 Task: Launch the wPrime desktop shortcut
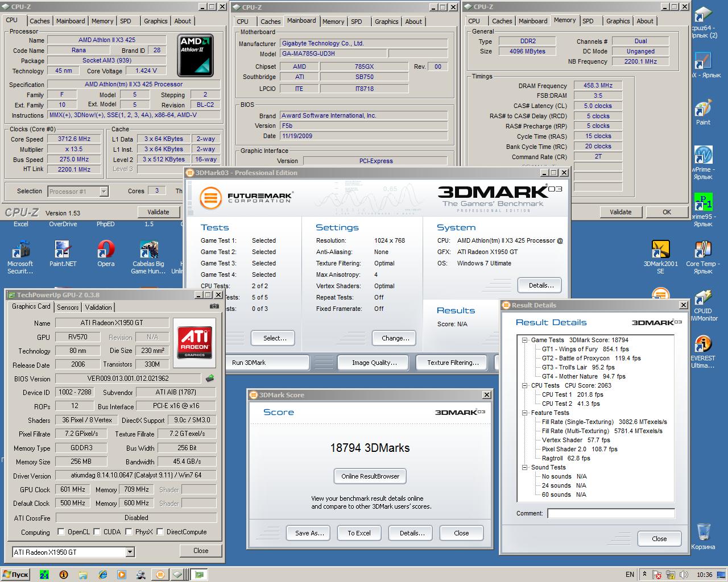[703, 163]
